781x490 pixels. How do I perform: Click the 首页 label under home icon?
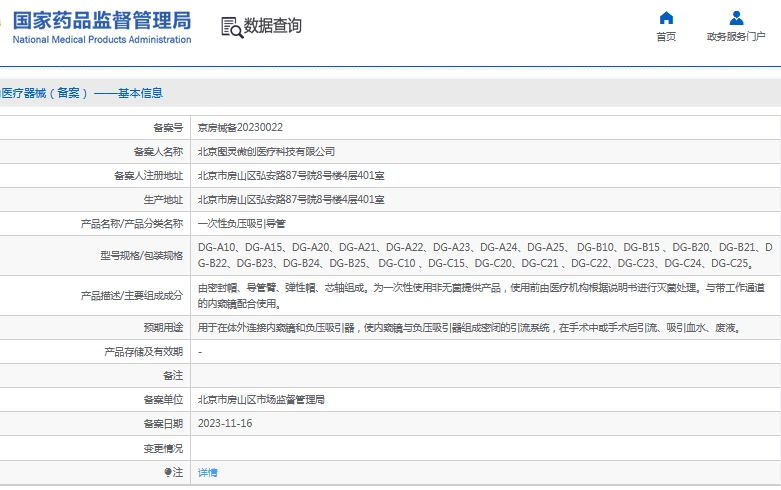pos(666,37)
